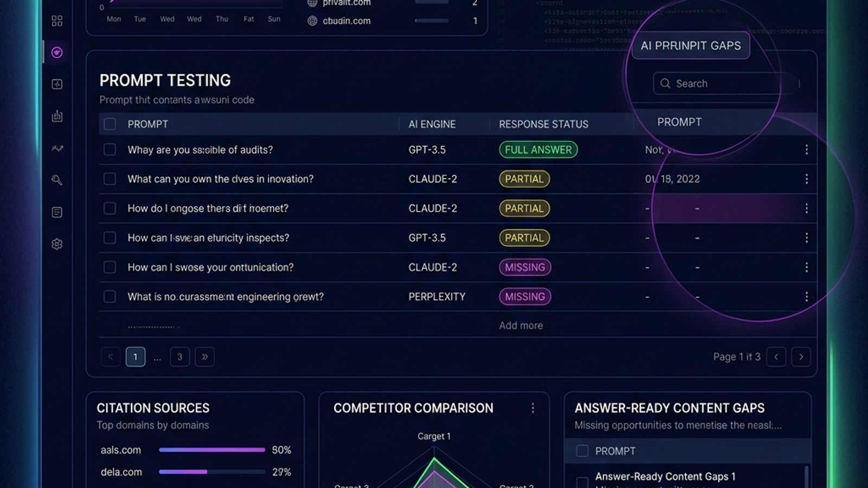Open row menu for 'eluricity inspects' prompt

pyautogui.click(x=807, y=237)
